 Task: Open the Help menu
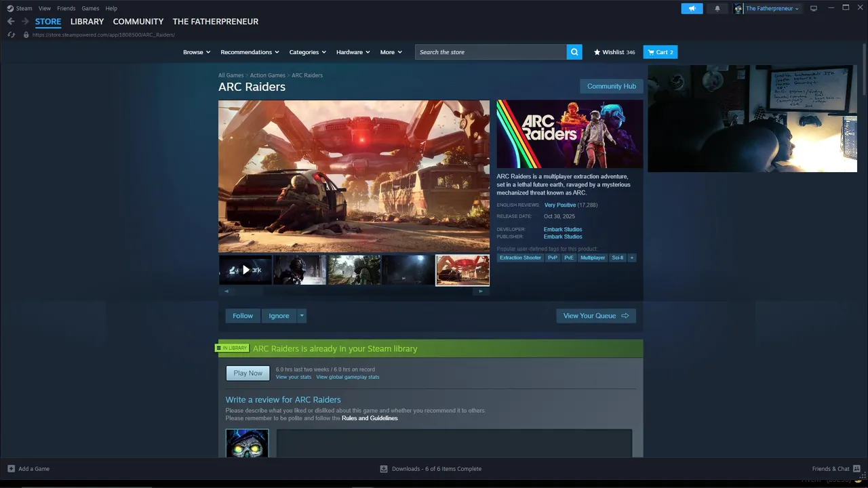(x=111, y=8)
